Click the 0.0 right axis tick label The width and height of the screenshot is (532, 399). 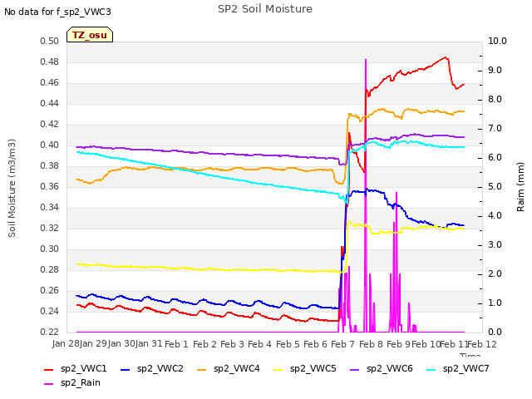click(495, 332)
